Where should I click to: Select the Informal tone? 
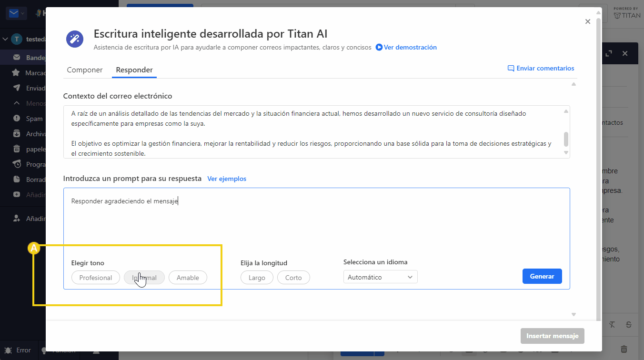(144, 278)
